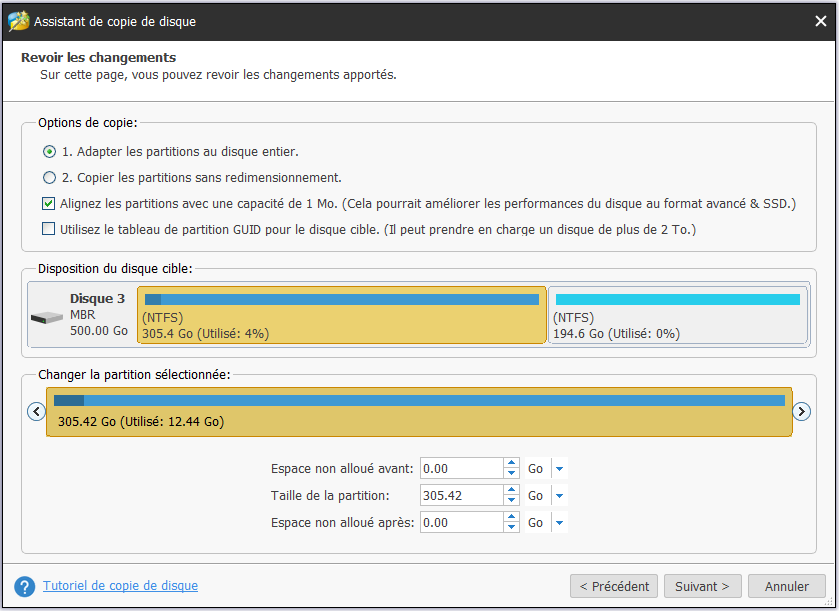
Task: Click the Disque 3 label text
Action: 97,299
